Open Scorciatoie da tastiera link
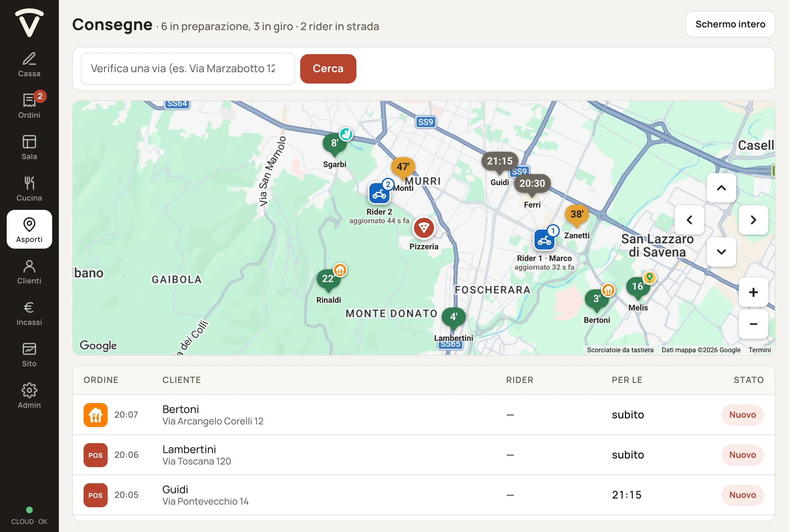This screenshot has width=789, height=532. (620, 350)
